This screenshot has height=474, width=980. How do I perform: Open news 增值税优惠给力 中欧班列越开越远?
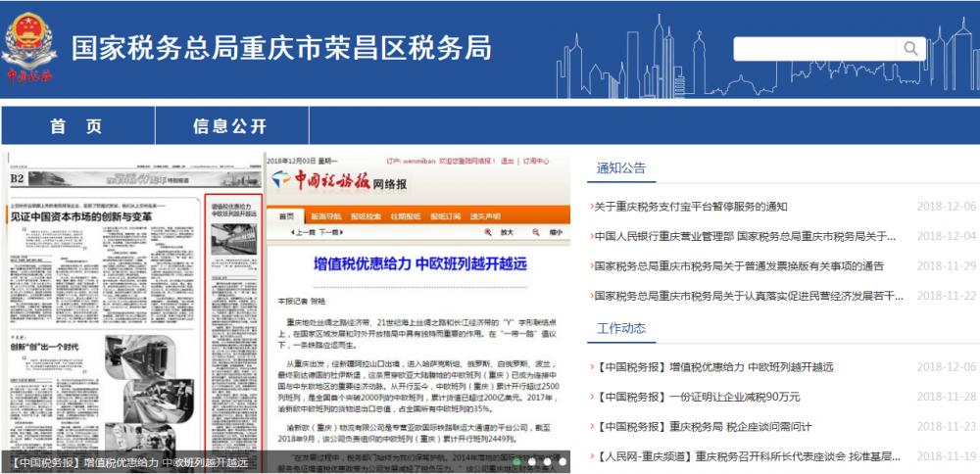712,367
